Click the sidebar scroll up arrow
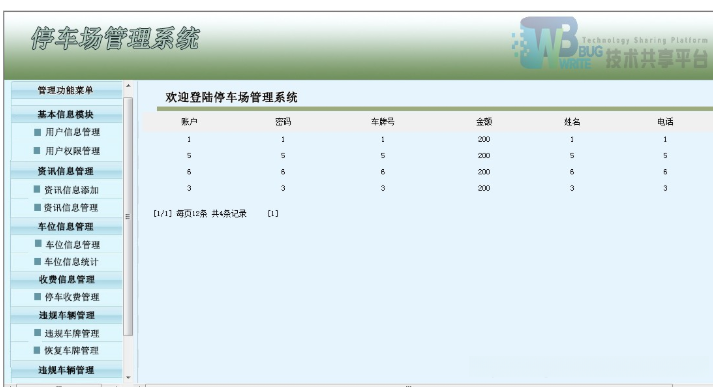Screen dimensions: 713x387 click(128, 85)
